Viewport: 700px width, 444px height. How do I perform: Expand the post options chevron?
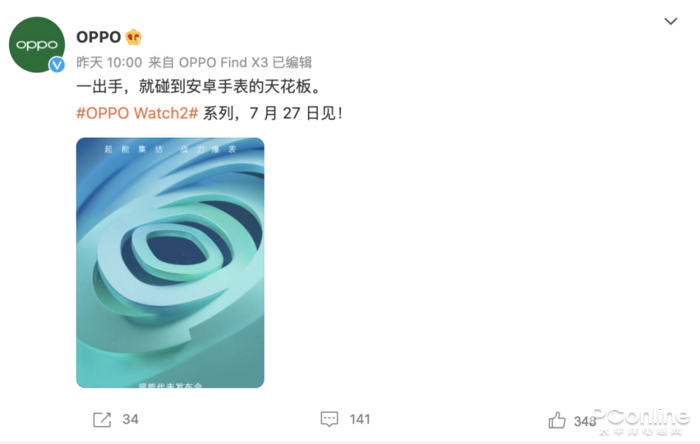tap(671, 21)
